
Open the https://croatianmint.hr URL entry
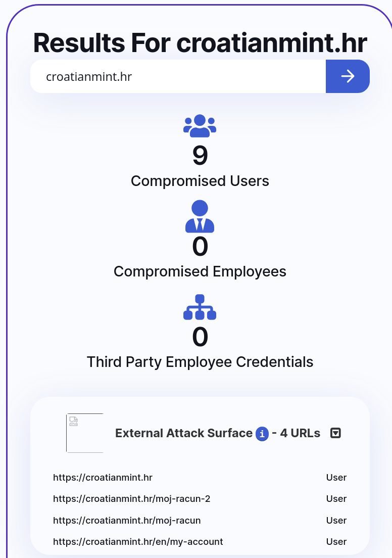point(103,478)
